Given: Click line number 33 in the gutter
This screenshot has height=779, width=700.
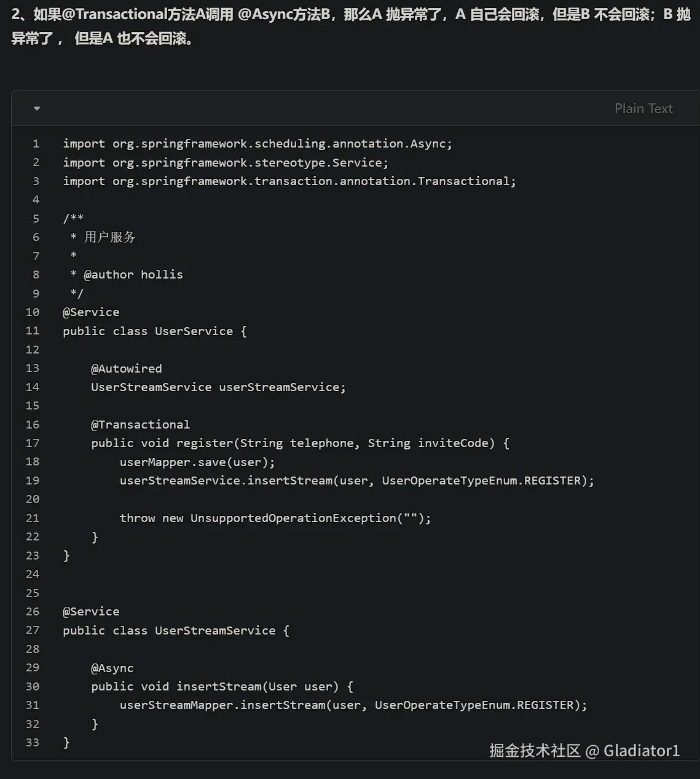Looking at the screenshot, I should [33, 743].
